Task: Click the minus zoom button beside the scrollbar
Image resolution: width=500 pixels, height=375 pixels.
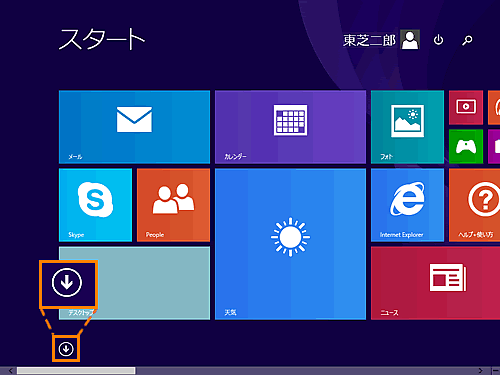Action: [495, 371]
